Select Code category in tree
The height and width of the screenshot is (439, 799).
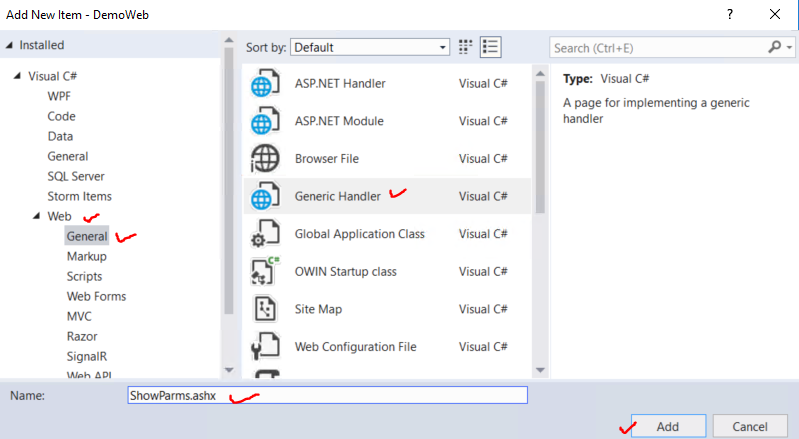coord(61,116)
